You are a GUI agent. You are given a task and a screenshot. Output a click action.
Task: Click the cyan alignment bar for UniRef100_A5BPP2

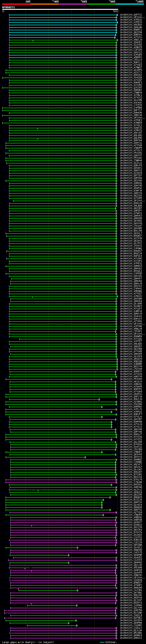[63, 58]
